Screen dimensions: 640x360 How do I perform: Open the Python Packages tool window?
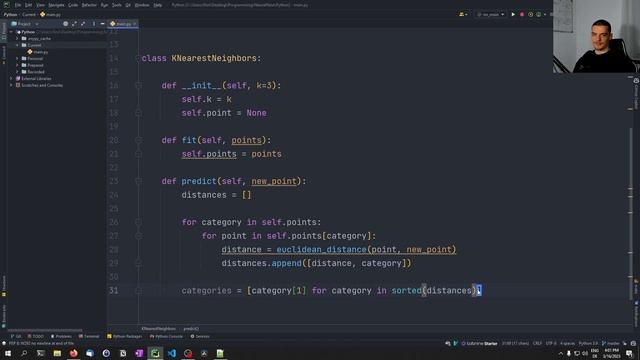coord(124,336)
